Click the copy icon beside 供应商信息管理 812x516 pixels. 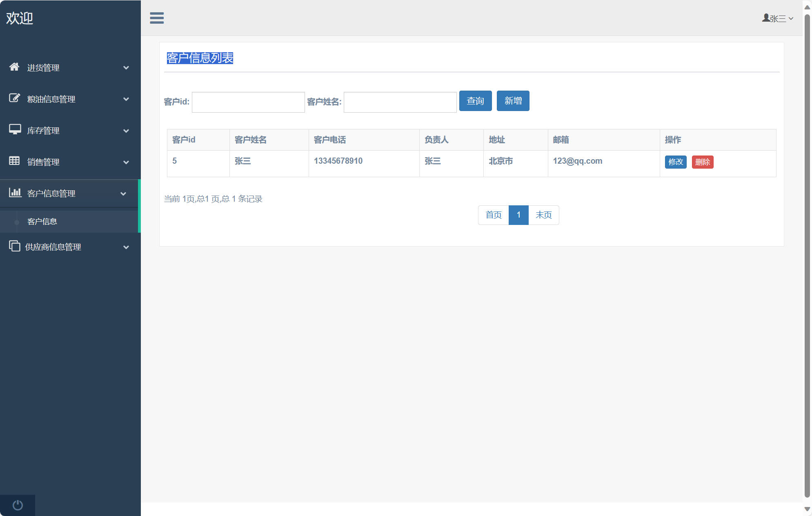[15, 246]
